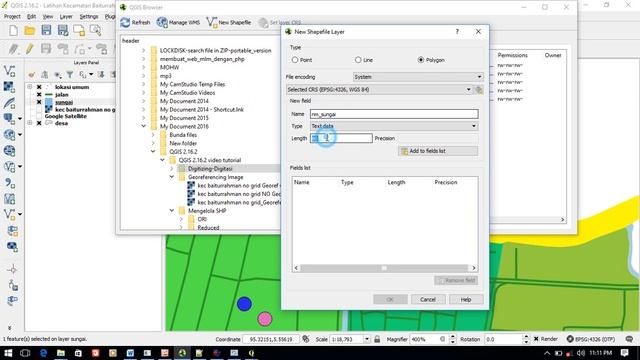This screenshot has width=640, height=360.
Task: Click the Add PostGIS layer icon
Action: [9, 118]
